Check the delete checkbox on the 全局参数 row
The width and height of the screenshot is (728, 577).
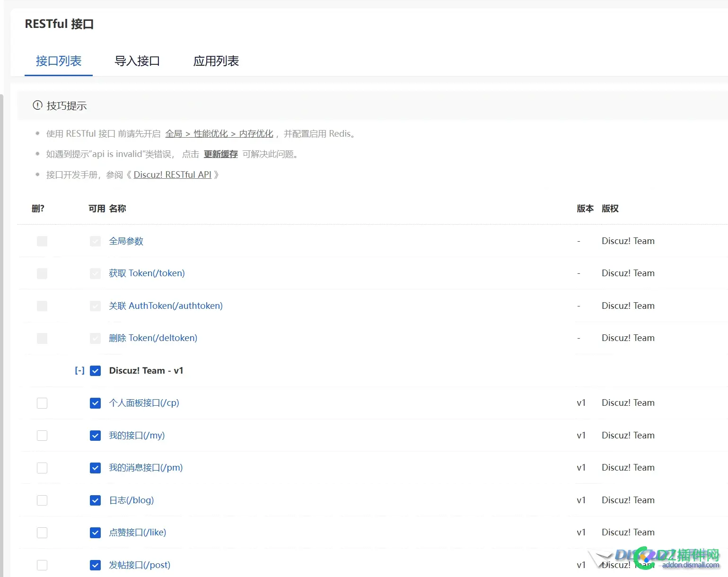click(42, 241)
